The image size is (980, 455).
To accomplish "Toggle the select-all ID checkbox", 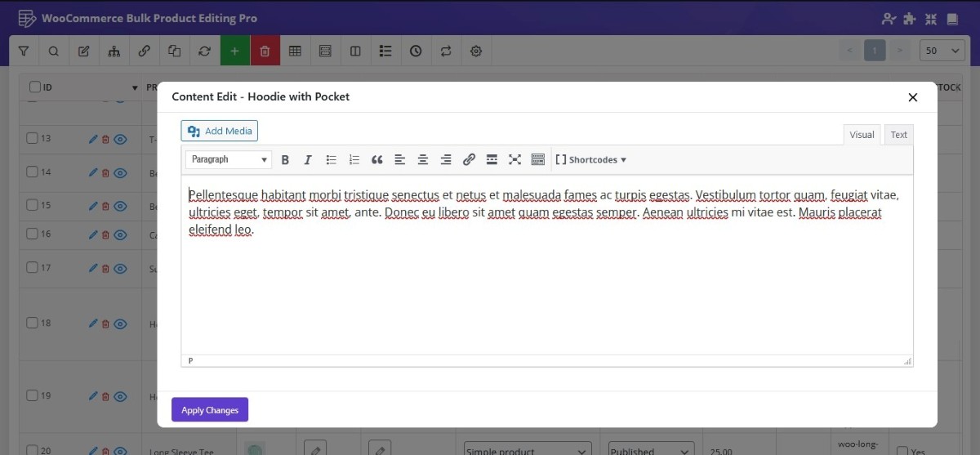I will (x=35, y=87).
